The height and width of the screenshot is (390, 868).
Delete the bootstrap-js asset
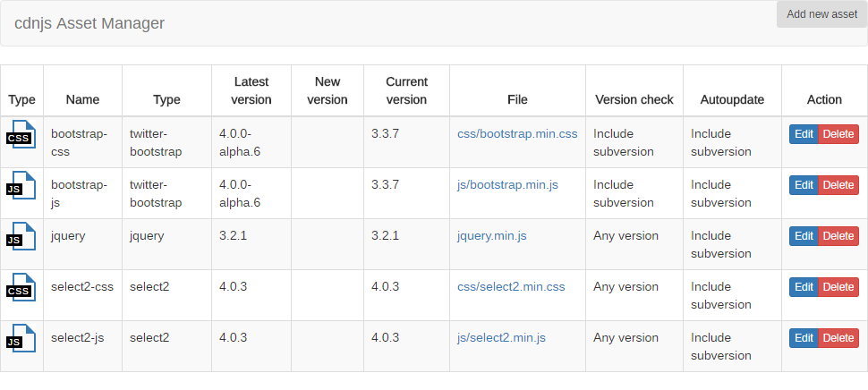838,185
